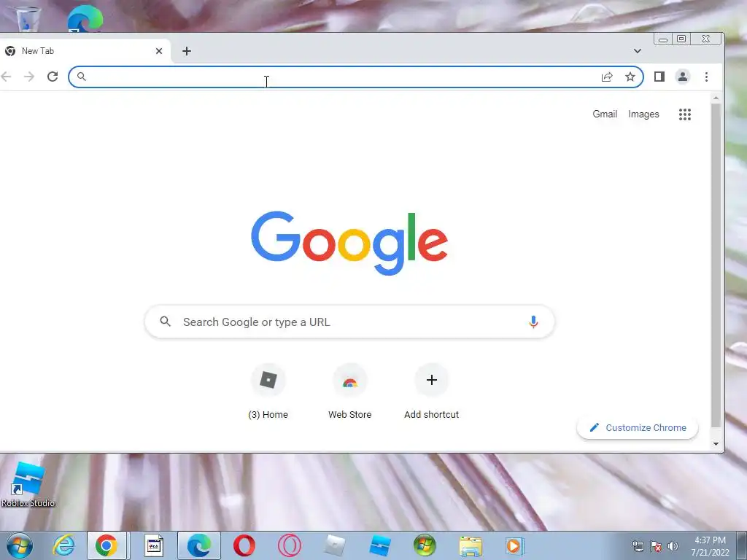Go back using the back arrow

click(6, 77)
